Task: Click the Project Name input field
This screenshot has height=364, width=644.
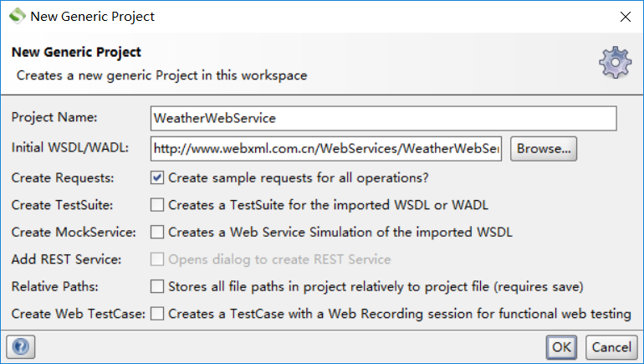Action: [384, 118]
